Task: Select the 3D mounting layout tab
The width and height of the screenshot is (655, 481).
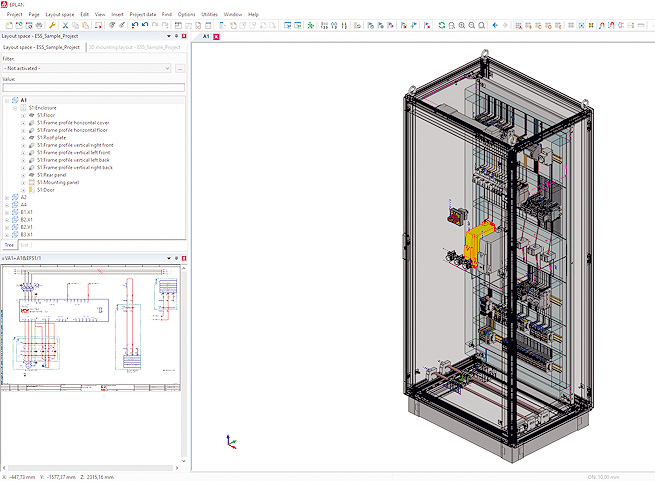Action: [135, 47]
